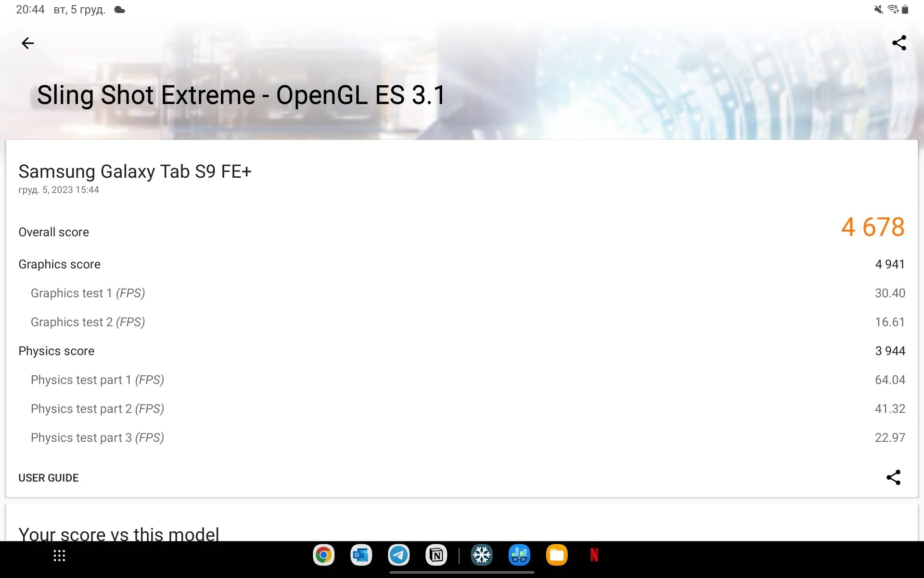Select the value 22.97
924x578 pixels.
point(890,438)
